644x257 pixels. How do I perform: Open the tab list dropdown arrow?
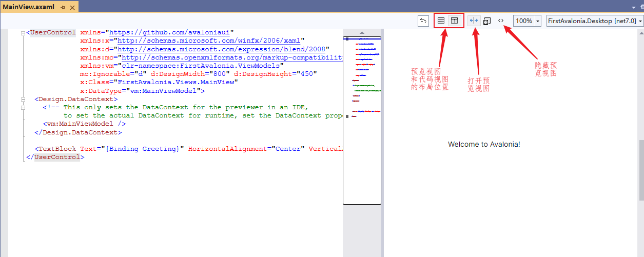click(633, 7)
